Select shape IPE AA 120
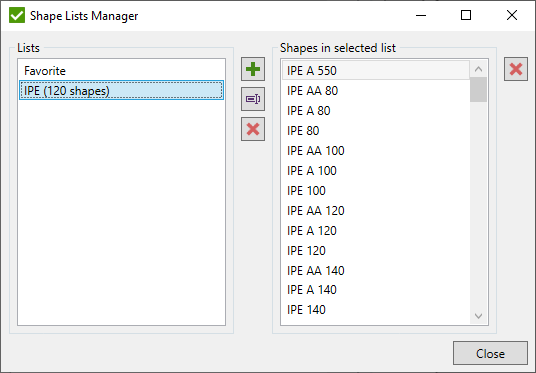The height and width of the screenshot is (373, 536). (x=376, y=211)
